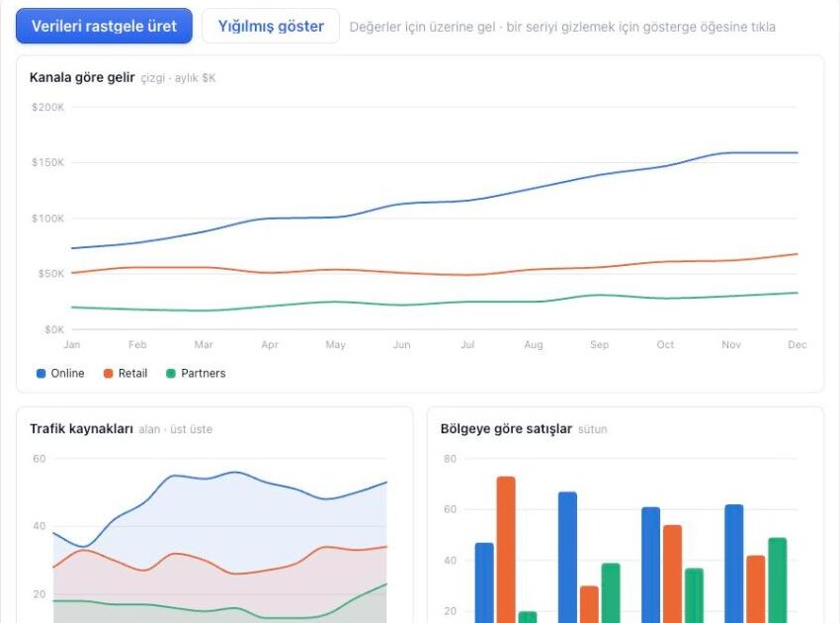Click the 80 axis label in Bölgeye göre satışlar

(x=450, y=459)
